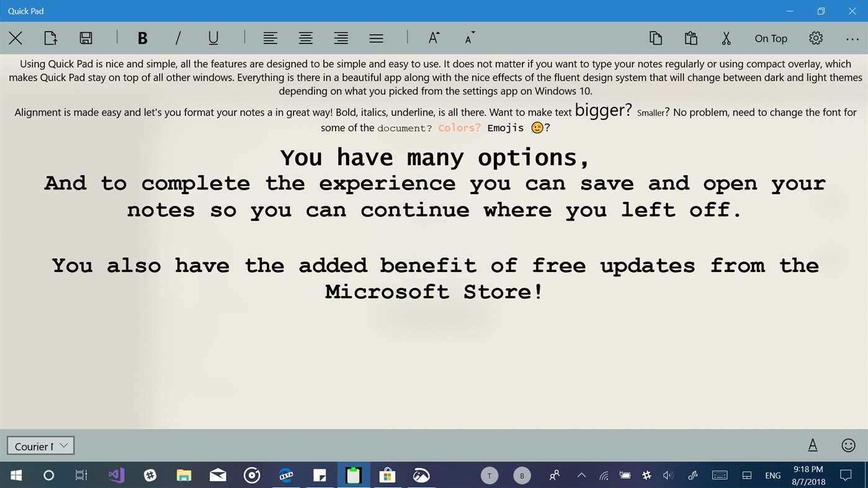Open the pinned contact B in taskbar
The image size is (868, 488).
pos(522,476)
